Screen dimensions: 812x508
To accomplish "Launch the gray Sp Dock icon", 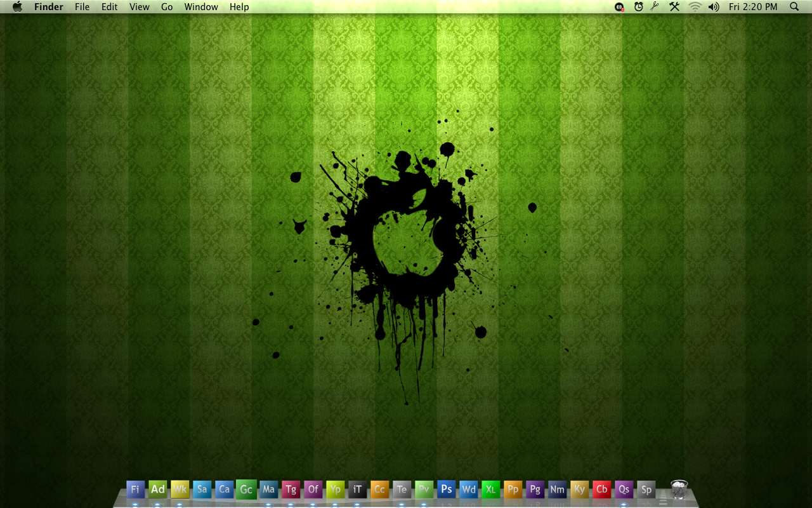I will [x=646, y=490].
